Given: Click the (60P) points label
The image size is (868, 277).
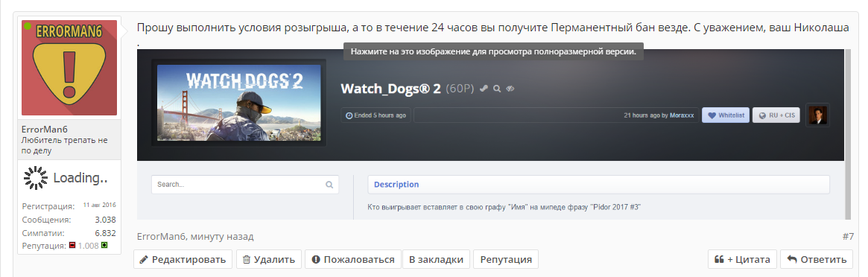Looking at the screenshot, I should (x=460, y=89).
